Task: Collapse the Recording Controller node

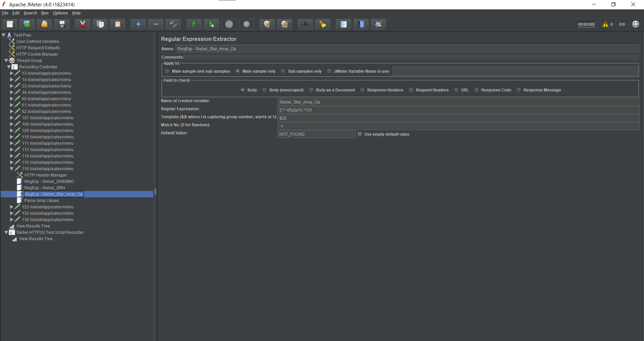Action: (x=9, y=67)
